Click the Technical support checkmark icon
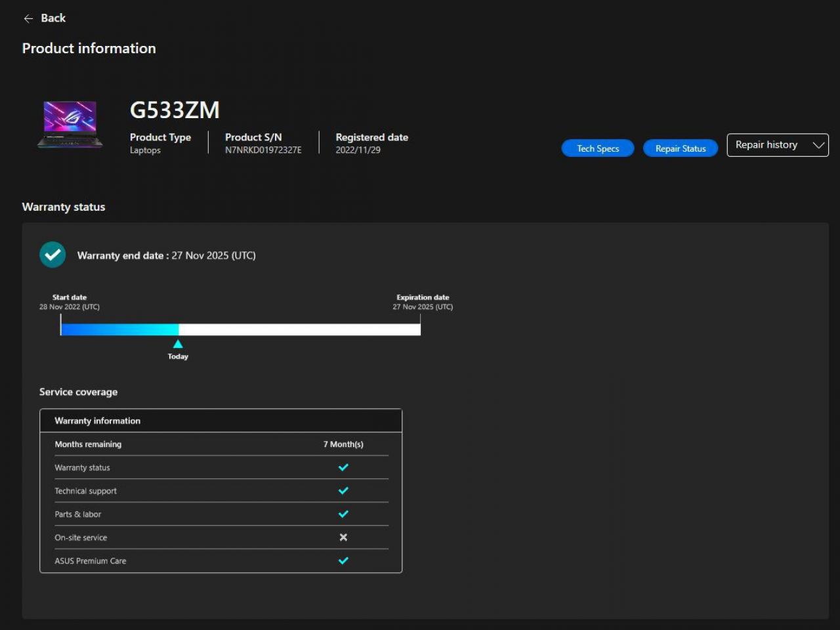This screenshot has width=840, height=630. pyautogui.click(x=343, y=491)
